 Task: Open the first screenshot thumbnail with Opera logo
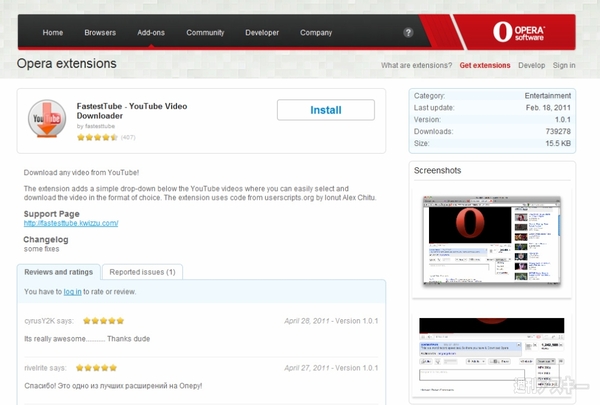click(x=491, y=241)
